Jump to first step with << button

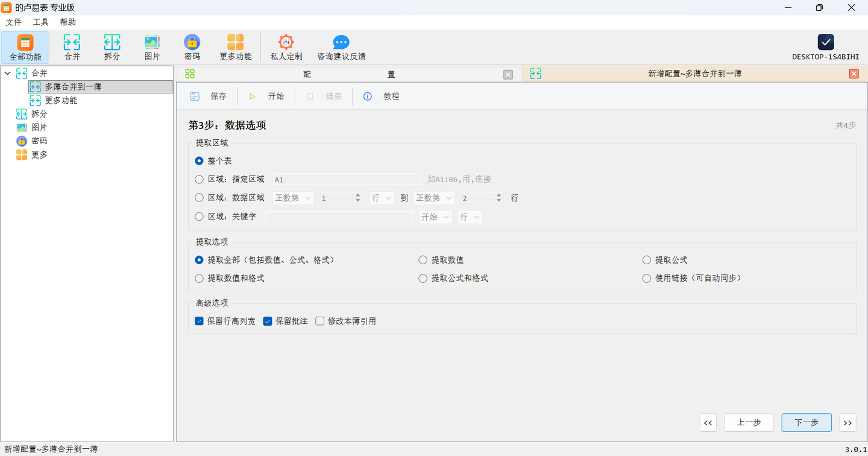(708, 422)
